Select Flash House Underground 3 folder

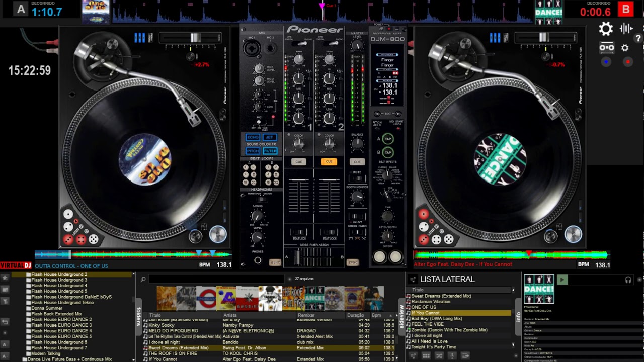click(59, 280)
